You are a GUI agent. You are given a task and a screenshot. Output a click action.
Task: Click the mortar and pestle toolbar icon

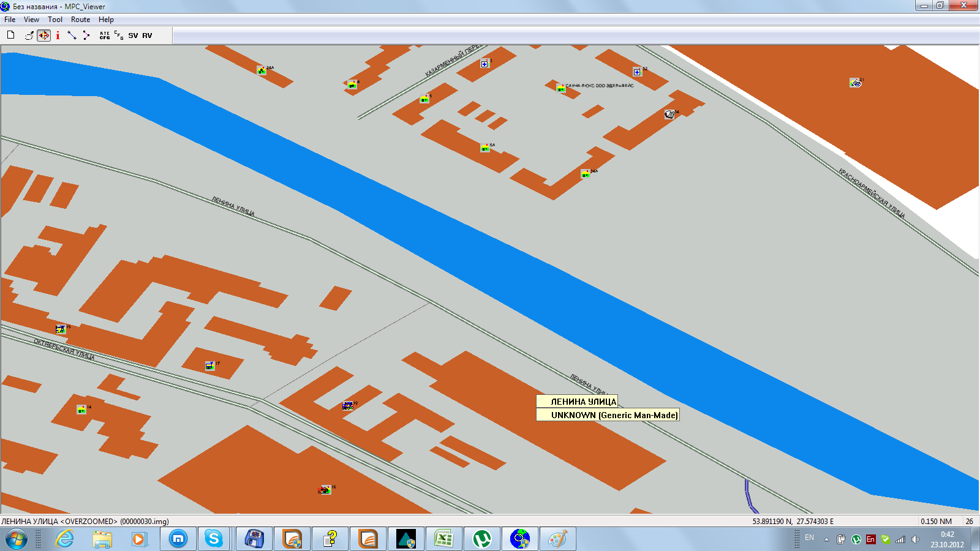[29, 36]
